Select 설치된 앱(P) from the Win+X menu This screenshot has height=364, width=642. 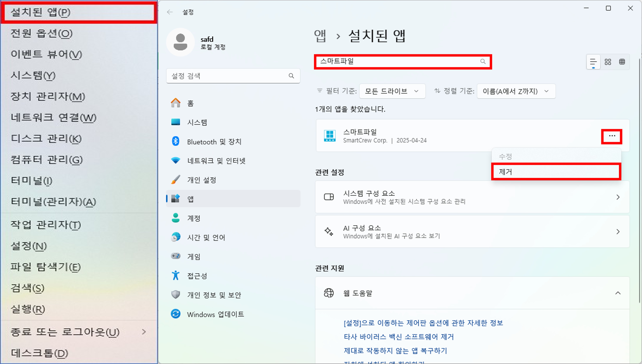tap(79, 12)
